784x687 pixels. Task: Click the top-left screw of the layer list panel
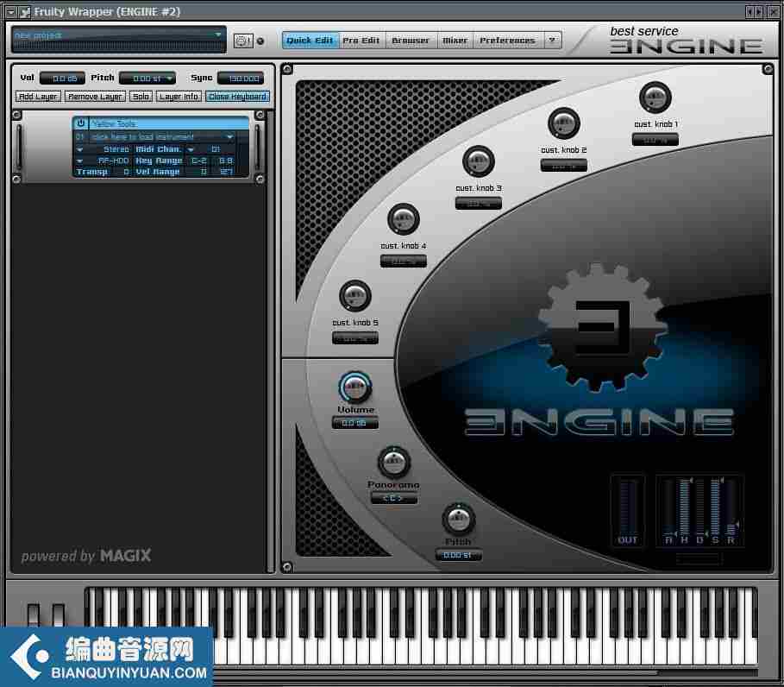[16, 115]
